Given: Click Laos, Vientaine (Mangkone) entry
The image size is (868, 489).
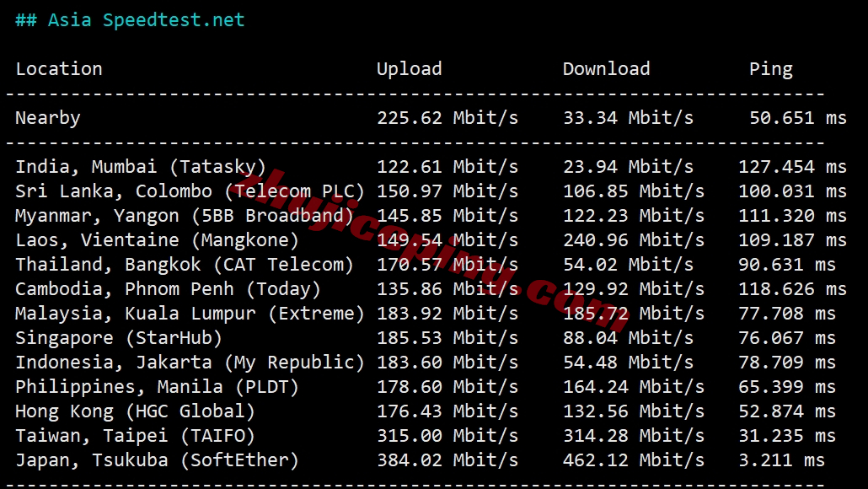Looking at the screenshot, I should pyautogui.click(x=157, y=240).
